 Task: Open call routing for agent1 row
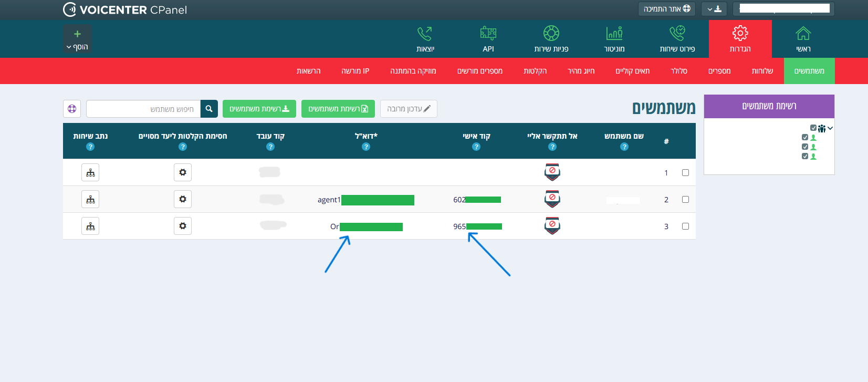[x=90, y=199]
